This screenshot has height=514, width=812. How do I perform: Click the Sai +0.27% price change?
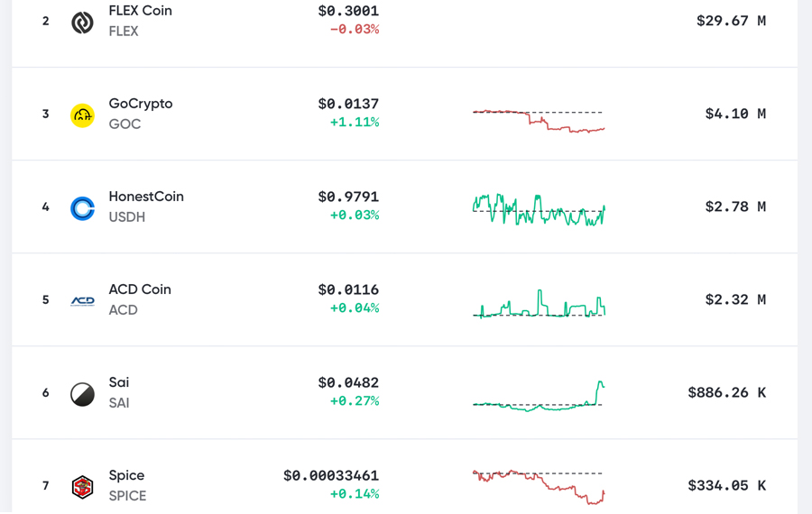click(355, 401)
